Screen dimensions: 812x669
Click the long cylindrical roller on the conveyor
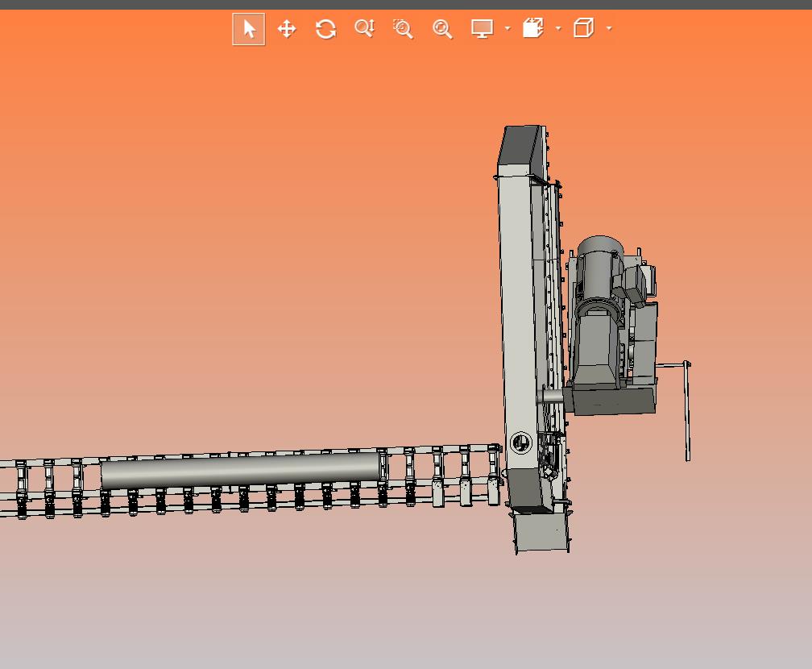point(240,471)
